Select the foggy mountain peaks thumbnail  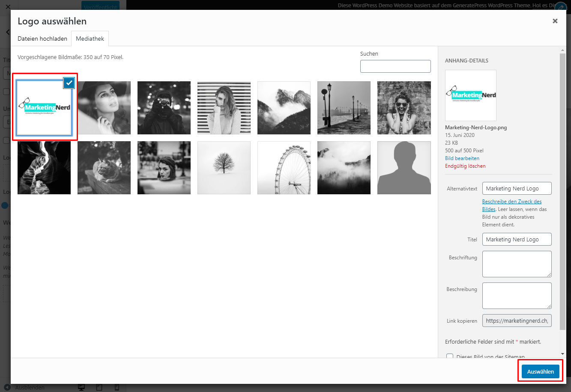[x=284, y=108]
